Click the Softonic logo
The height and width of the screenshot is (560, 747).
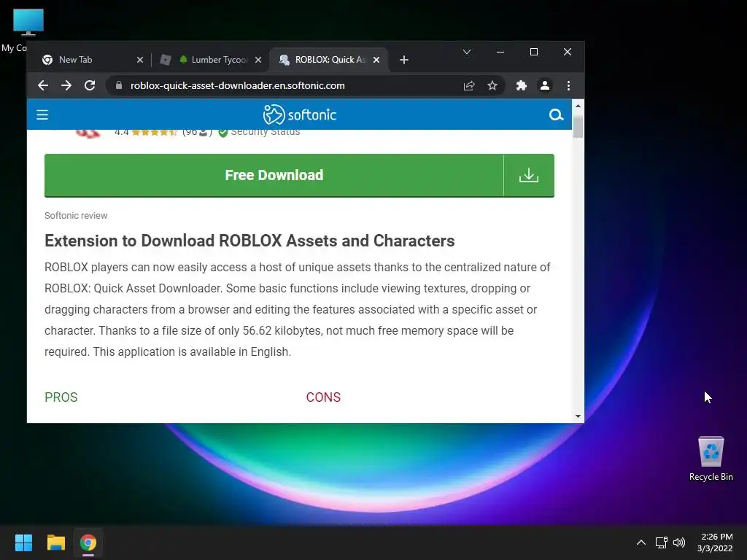coord(300,114)
